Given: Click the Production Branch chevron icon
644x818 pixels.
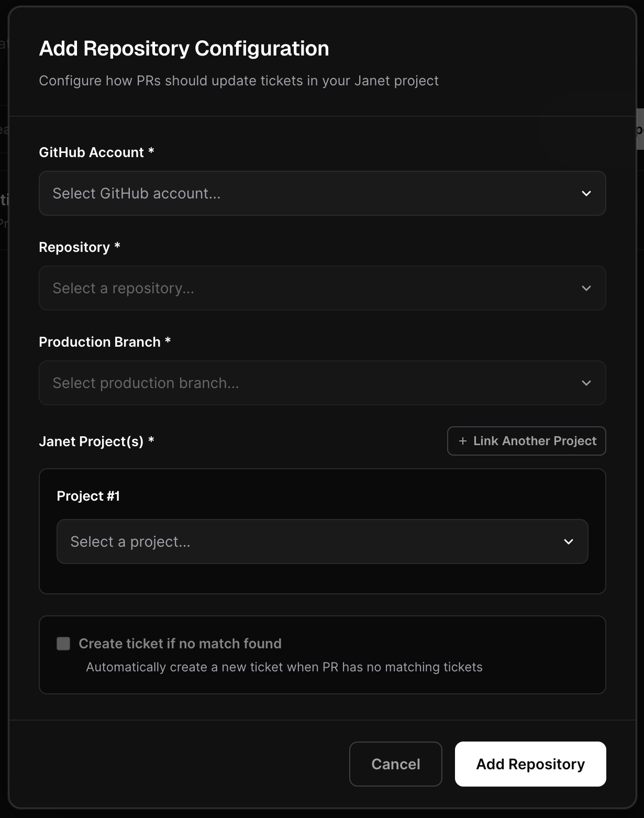Looking at the screenshot, I should pos(586,383).
